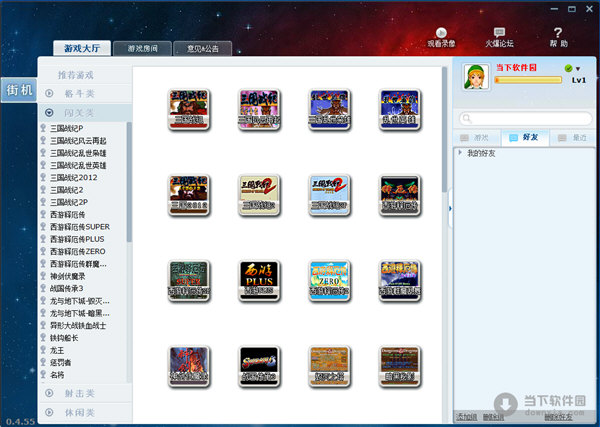Image resolution: width=600 pixels, height=427 pixels.
Task: Select 铁钩船长 in the sidebar list
Action: (64, 338)
